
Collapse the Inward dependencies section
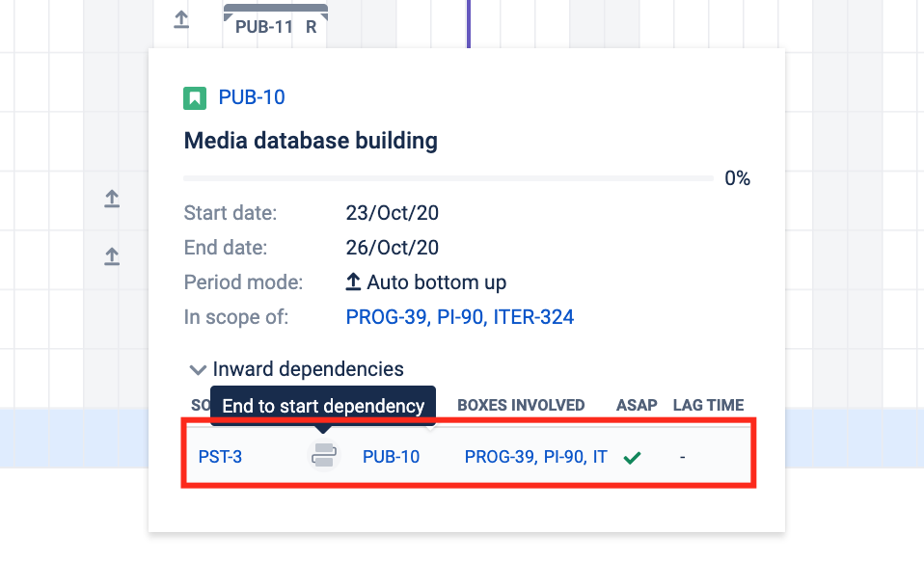[x=199, y=369]
